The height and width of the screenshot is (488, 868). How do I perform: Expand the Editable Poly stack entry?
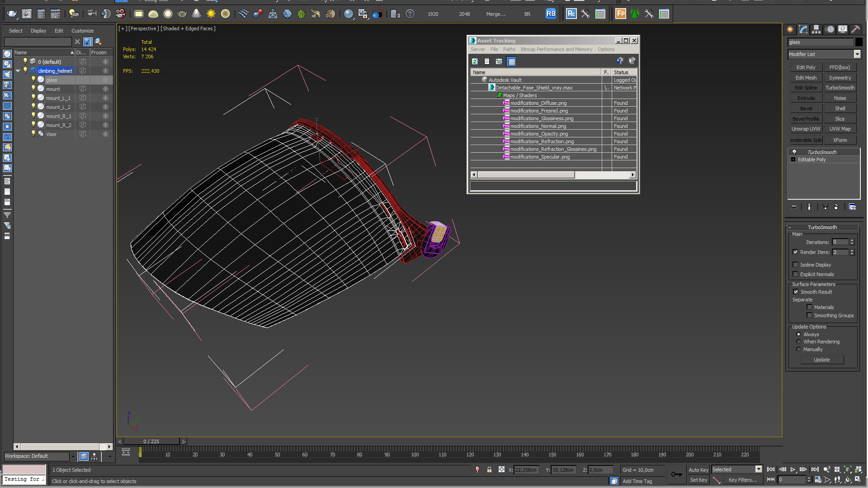793,160
